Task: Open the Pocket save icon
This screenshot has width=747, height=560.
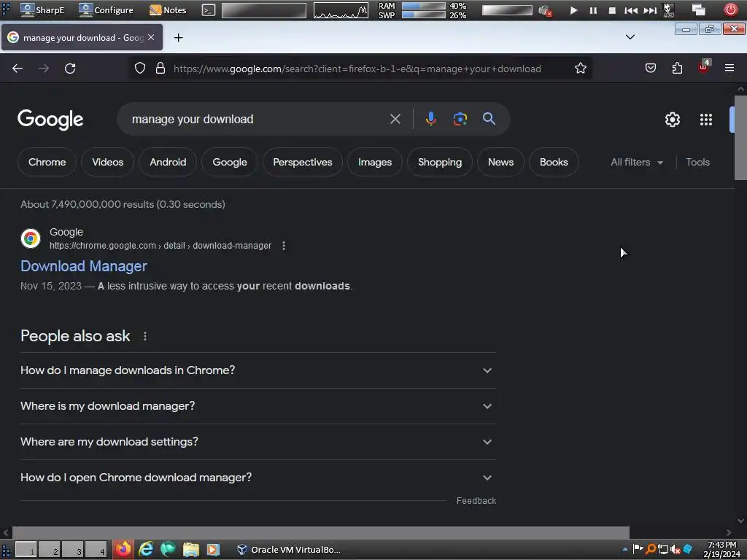Action: click(650, 69)
